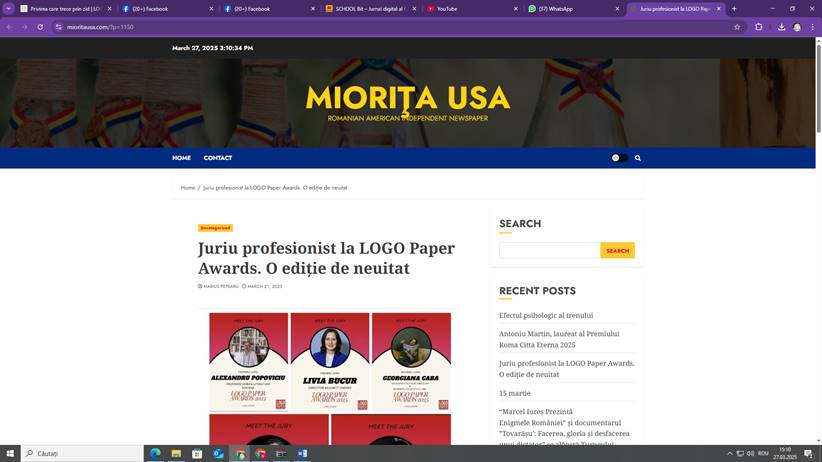This screenshot has height=462, width=822.
Task: Open a new browser tab
Action: click(x=734, y=9)
